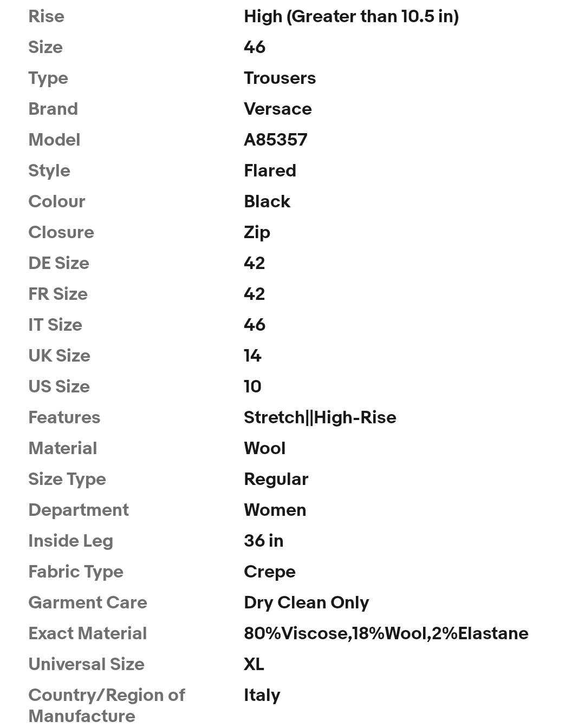Click the Trousers type value
This screenshot has height=728, width=565.
(x=280, y=78)
